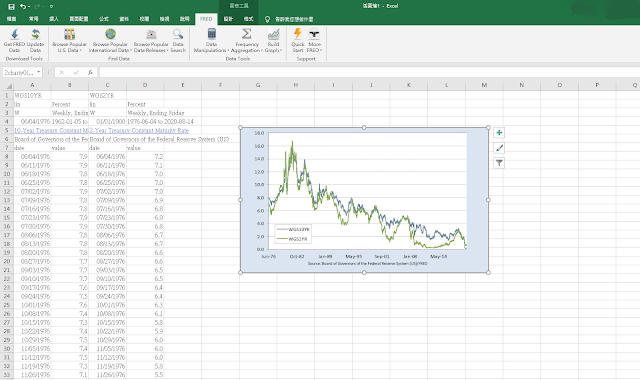Select row 8 header
Viewport: 640px width, 380px height.
point(7,156)
